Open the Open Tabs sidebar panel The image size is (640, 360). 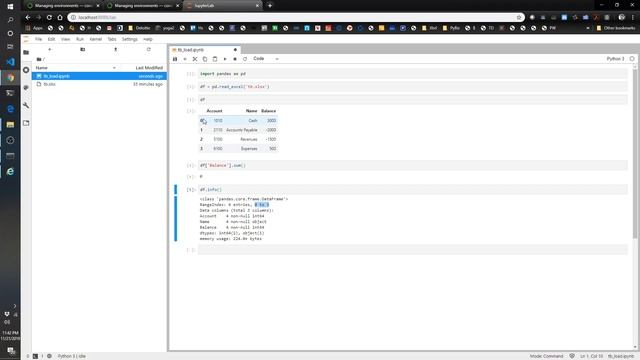[26, 123]
